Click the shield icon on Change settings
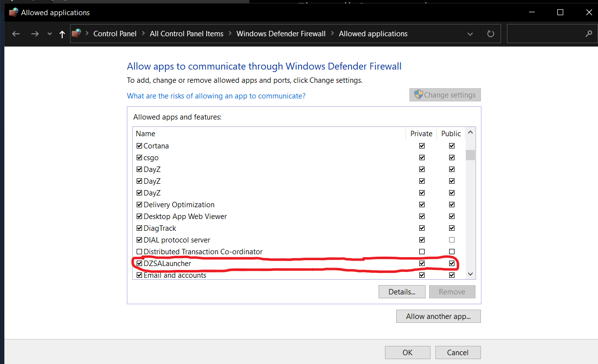 [x=418, y=95]
